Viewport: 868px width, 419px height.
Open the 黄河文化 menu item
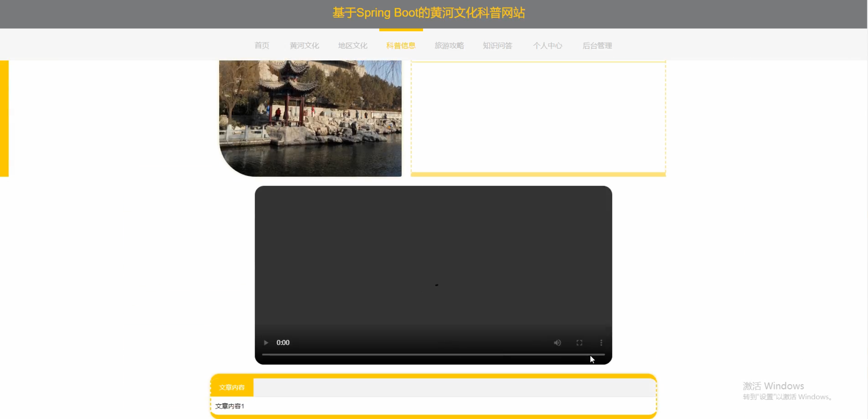click(304, 45)
